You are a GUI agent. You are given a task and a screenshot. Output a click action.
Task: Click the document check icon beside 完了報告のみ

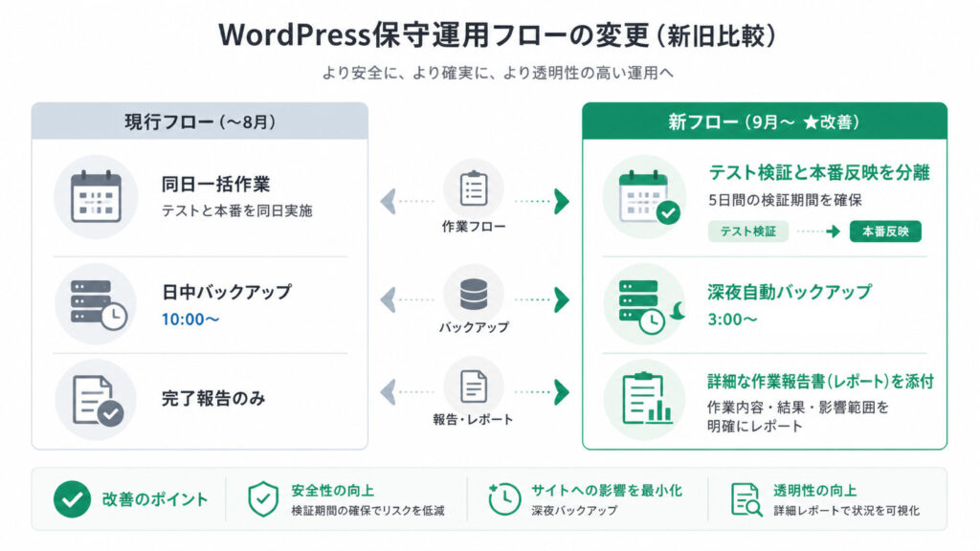click(98, 401)
